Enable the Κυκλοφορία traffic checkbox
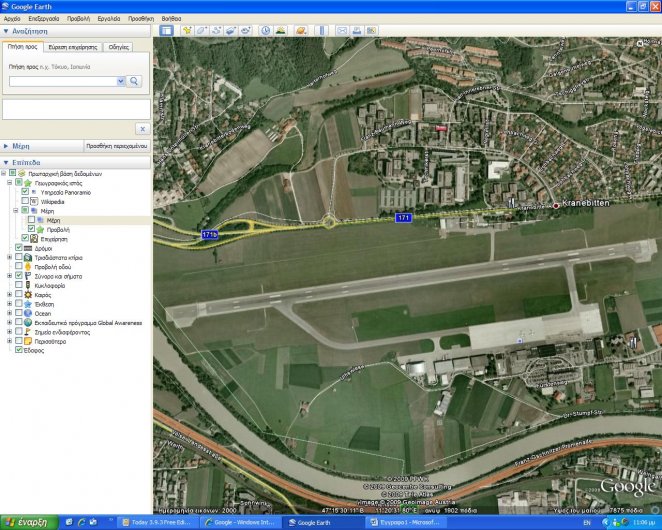Viewport: 662px width, 530px height. point(19,285)
